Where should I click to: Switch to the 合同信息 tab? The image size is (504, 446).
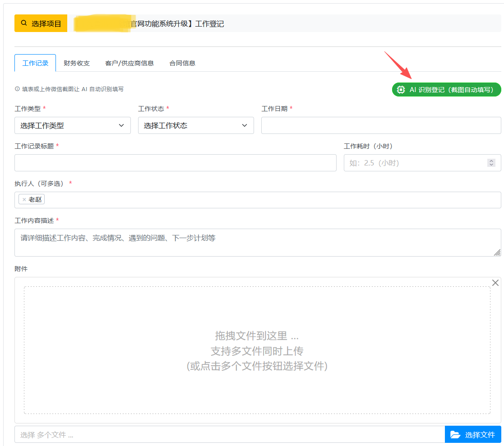182,63
